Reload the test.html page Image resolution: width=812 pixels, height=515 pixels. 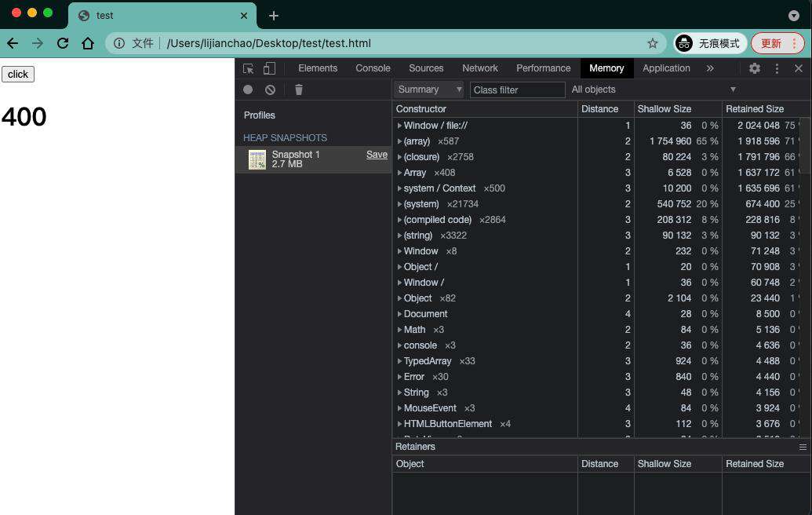click(63, 43)
